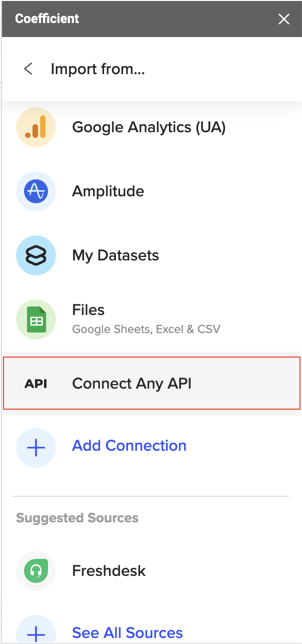
Task: Click the 'Google Sheets, Excel & CSV' subtitle
Action: pos(146,330)
